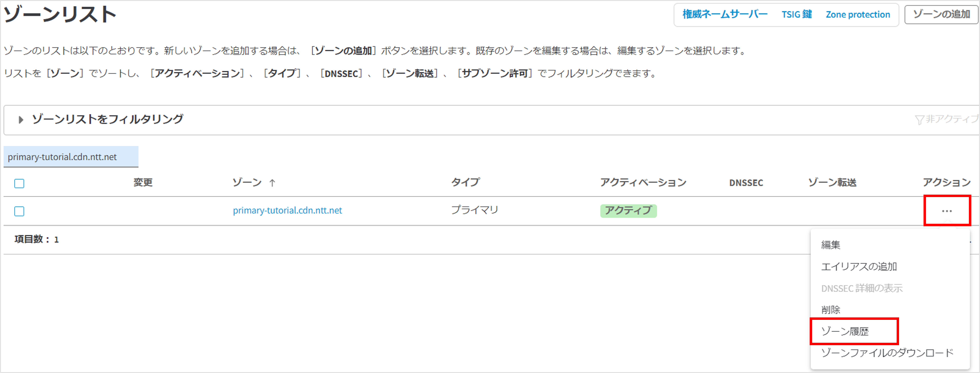Tick the select-all header checkbox
This screenshot has height=373, width=980.
coord(19,183)
